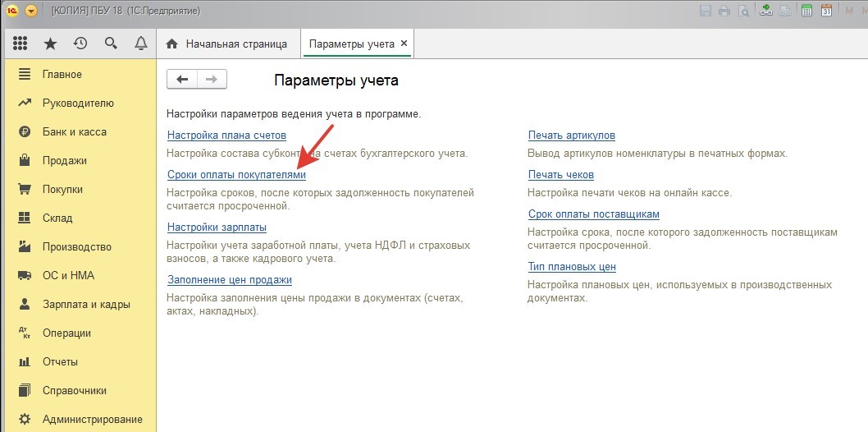Open Зарплата и кадры sidebar section
This screenshot has height=432, width=868.
tap(86, 304)
